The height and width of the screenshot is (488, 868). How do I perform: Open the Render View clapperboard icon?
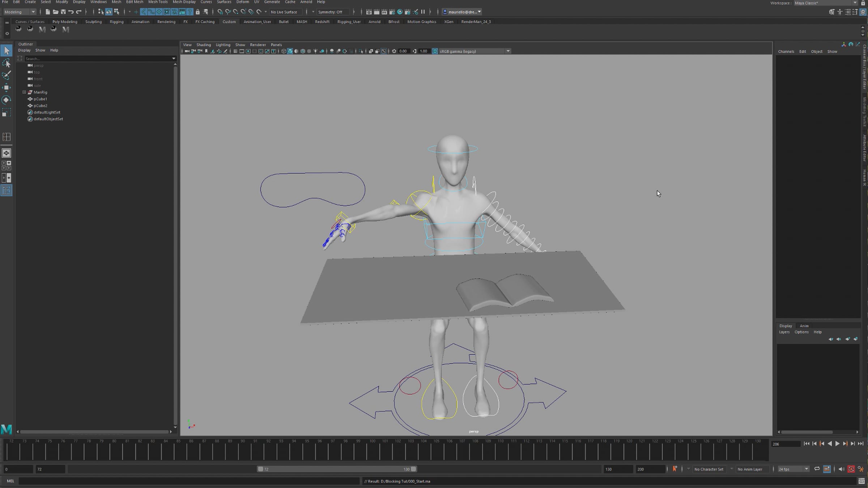(369, 12)
